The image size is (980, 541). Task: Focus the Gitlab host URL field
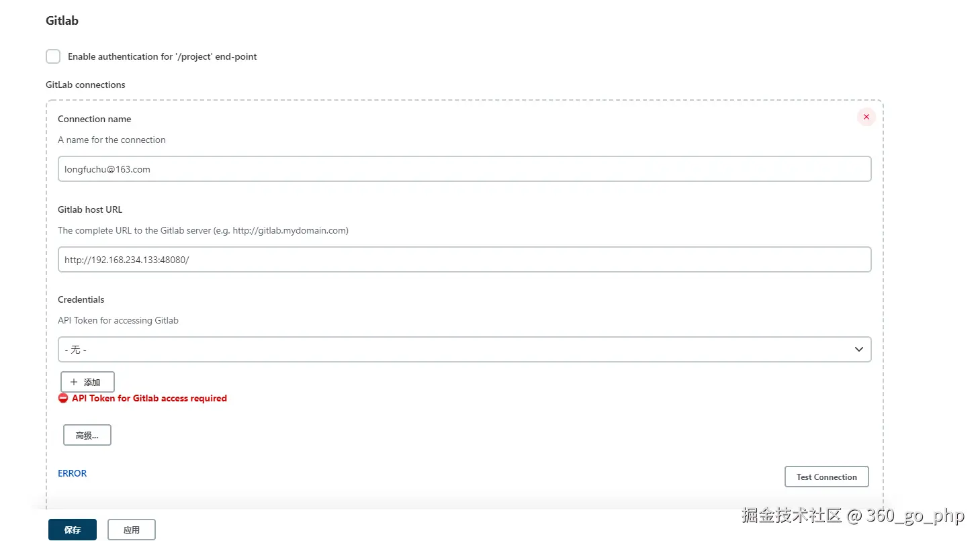463,260
